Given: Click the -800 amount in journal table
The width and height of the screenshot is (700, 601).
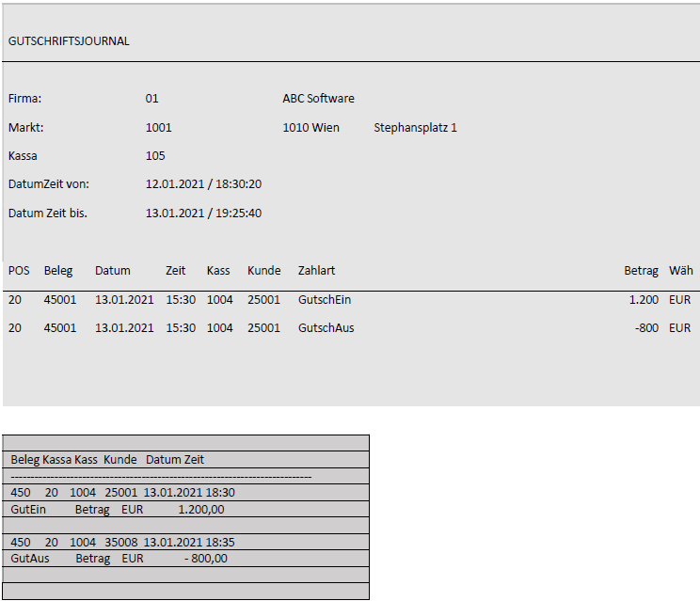Looking at the screenshot, I should coord(645,328).
